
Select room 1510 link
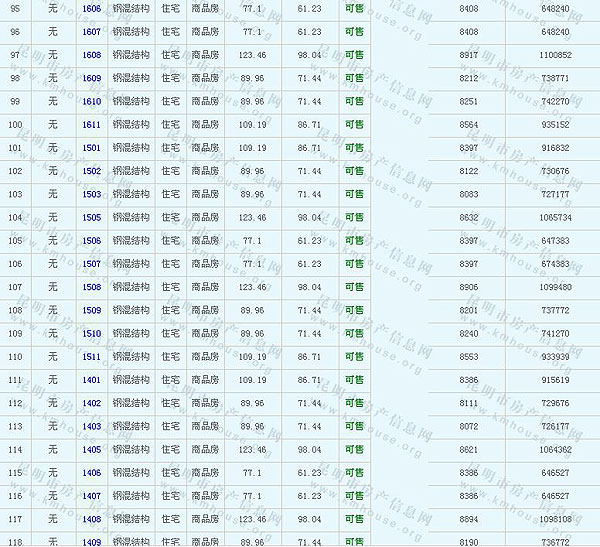[x=91, y=333]
